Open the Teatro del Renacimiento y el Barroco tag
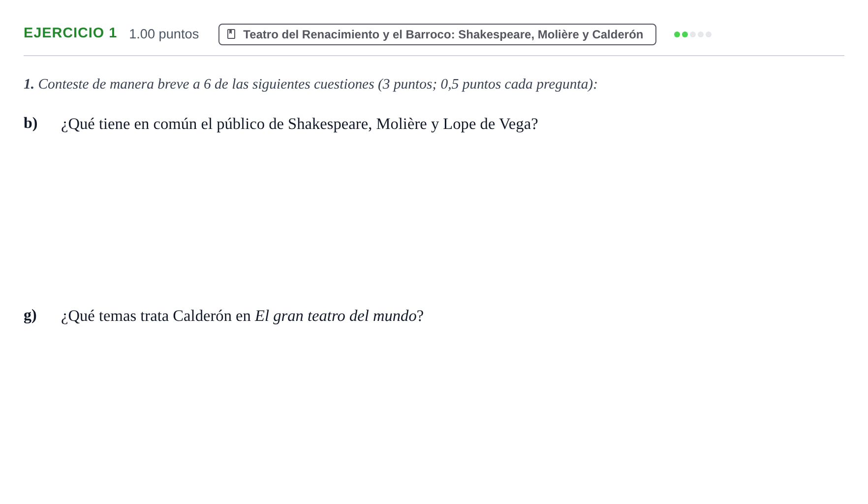This screenshot has height=504, width=868. point(437,34)
